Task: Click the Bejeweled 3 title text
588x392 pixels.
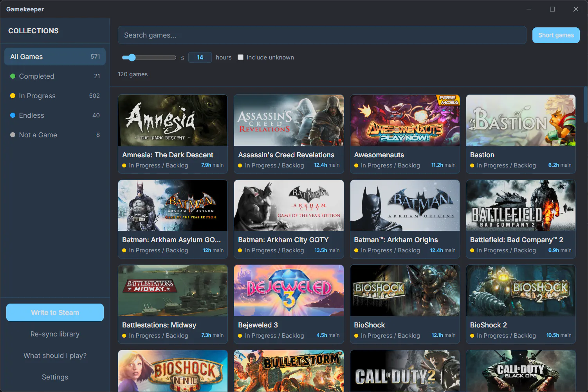Action: [x=258, y=325]
